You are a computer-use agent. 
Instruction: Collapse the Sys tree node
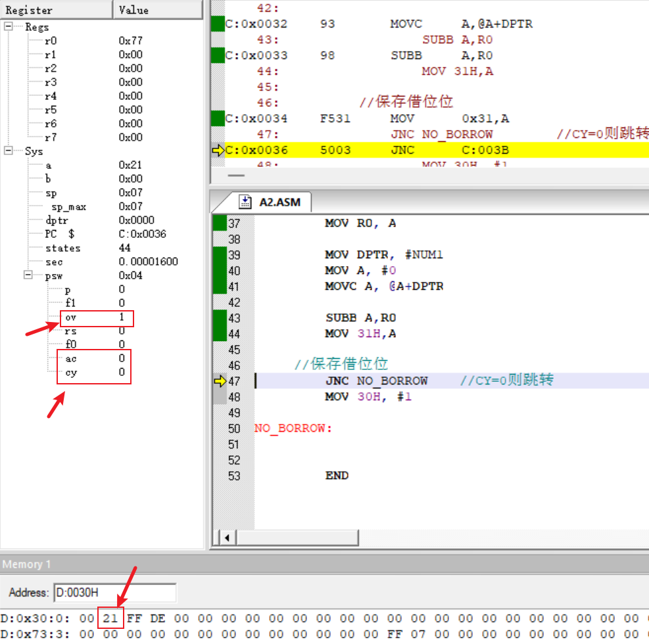coord(9,150)
